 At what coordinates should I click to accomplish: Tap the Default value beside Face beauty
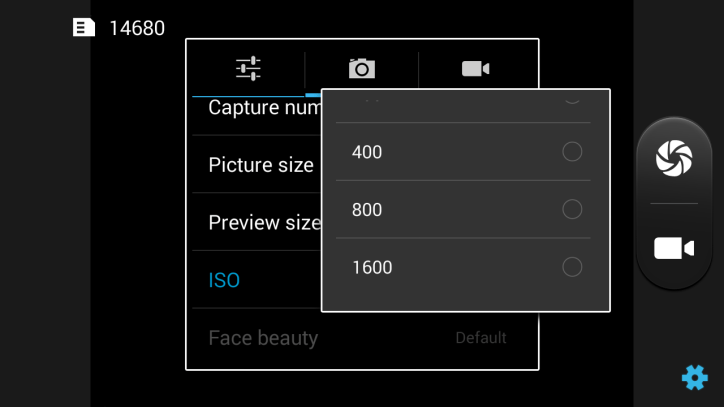[x=480, y=338]
